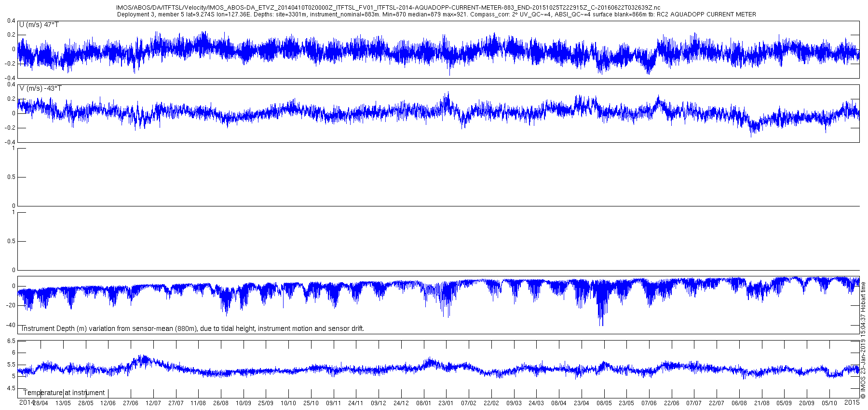Click the 'Instrument Depth (m) variation' caption

(x=192, y=328)
